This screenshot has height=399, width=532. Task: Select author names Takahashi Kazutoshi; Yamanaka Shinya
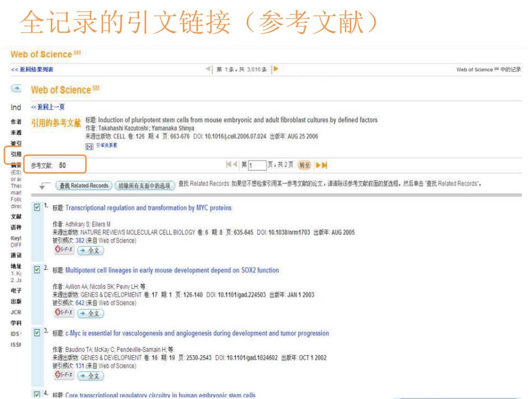point(146,128)
